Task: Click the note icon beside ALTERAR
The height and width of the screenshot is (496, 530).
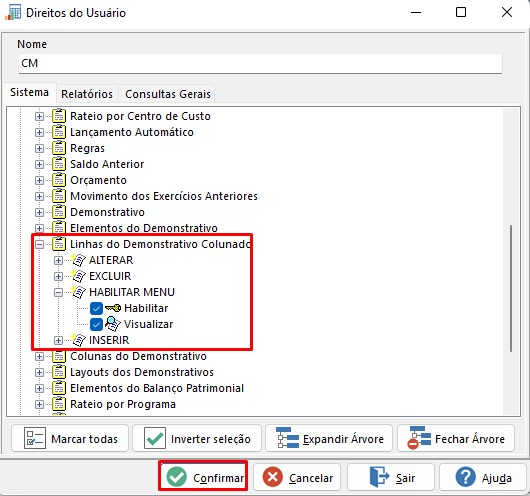Action: [x=78, y=260]
